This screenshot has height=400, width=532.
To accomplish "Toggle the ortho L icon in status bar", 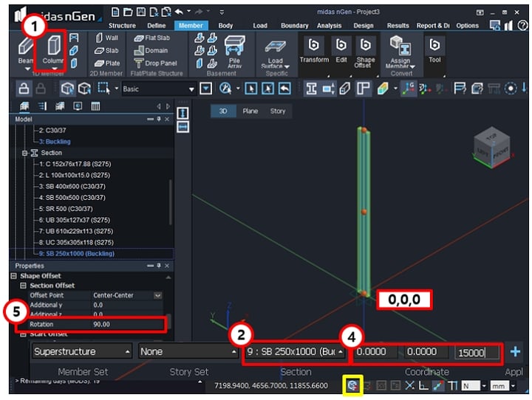I will pos(423,385).
